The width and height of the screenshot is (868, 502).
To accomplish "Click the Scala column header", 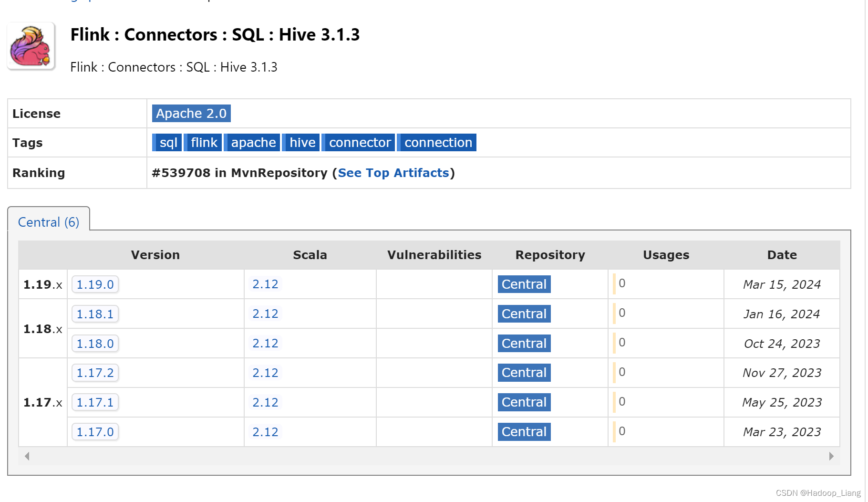I will click(310, 255).
